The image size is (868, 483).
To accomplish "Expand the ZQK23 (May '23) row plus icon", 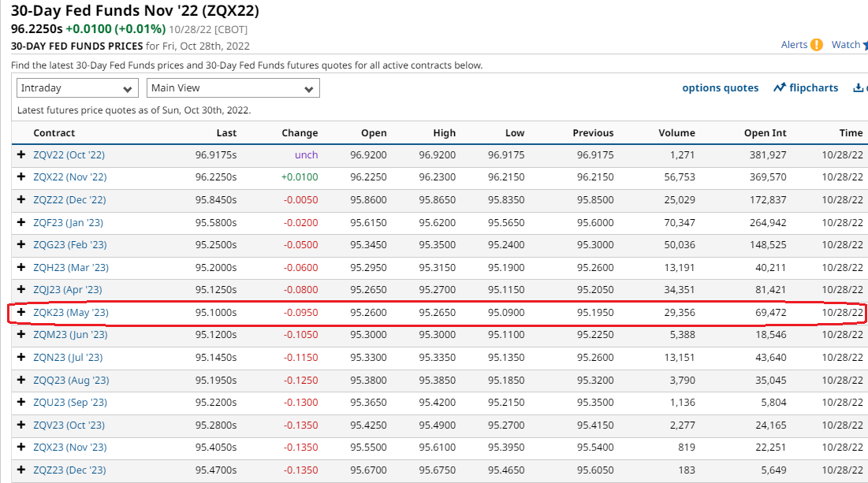I will click(21, 313).
